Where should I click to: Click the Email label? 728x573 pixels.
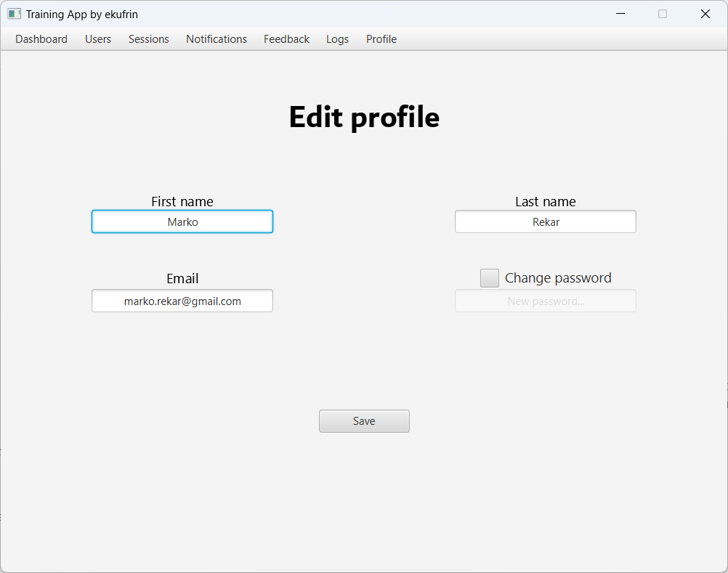182,278
